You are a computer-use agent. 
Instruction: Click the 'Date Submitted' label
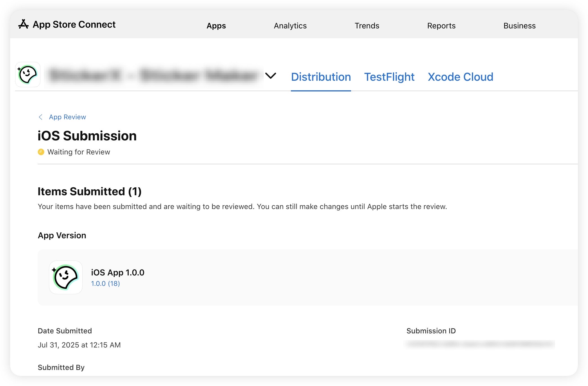(65, 331)
